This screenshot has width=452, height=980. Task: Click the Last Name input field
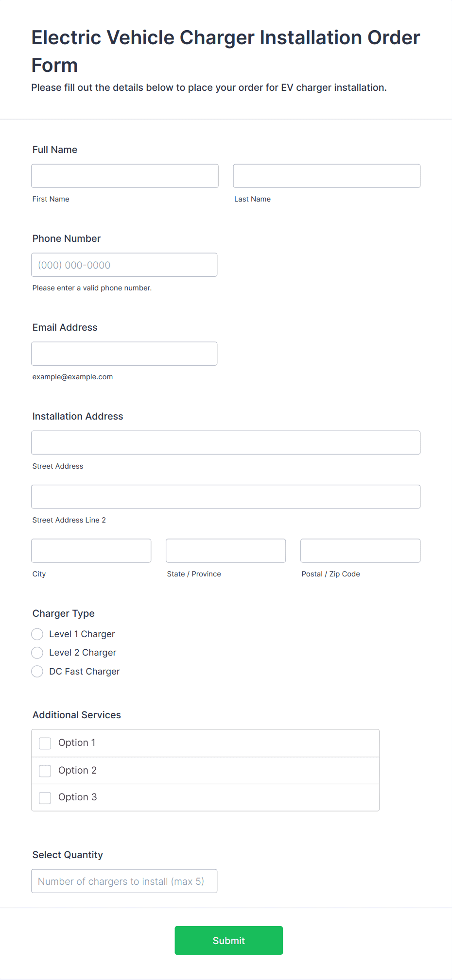point(327,176)
